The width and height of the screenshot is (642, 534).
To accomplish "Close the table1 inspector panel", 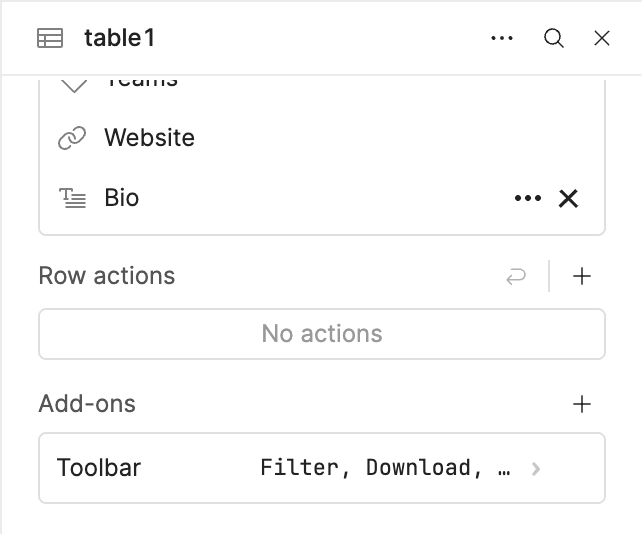I will click(602, 39).
